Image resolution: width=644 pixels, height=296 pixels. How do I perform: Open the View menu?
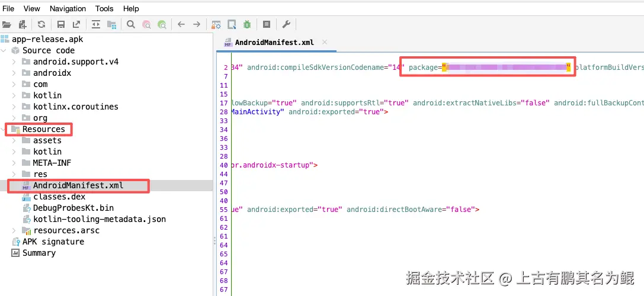pos(32,9)
